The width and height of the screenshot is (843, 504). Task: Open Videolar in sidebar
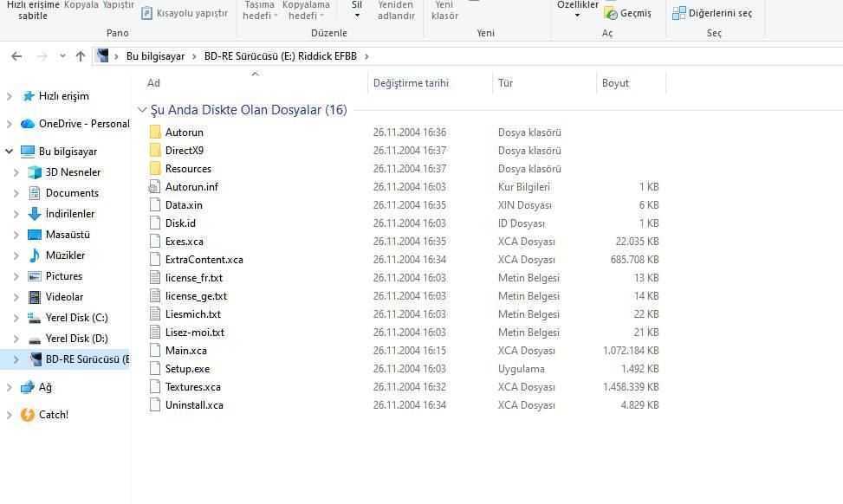point(64,297)
